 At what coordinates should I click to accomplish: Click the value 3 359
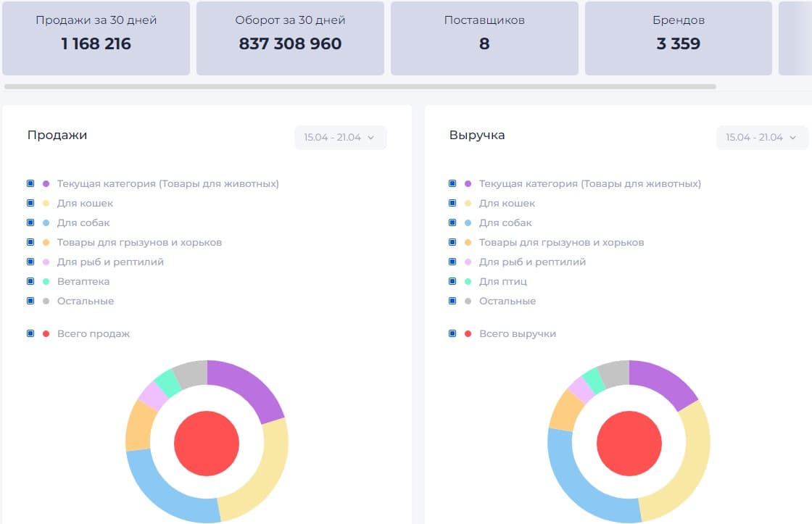[679, 43]
